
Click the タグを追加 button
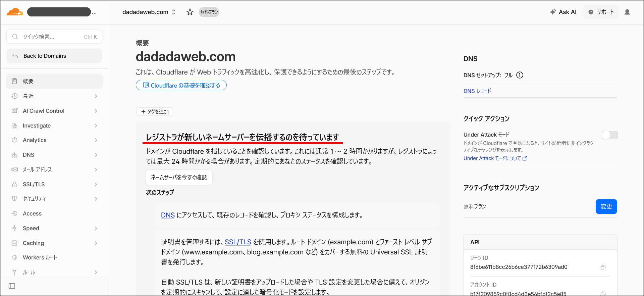(155, 111)
